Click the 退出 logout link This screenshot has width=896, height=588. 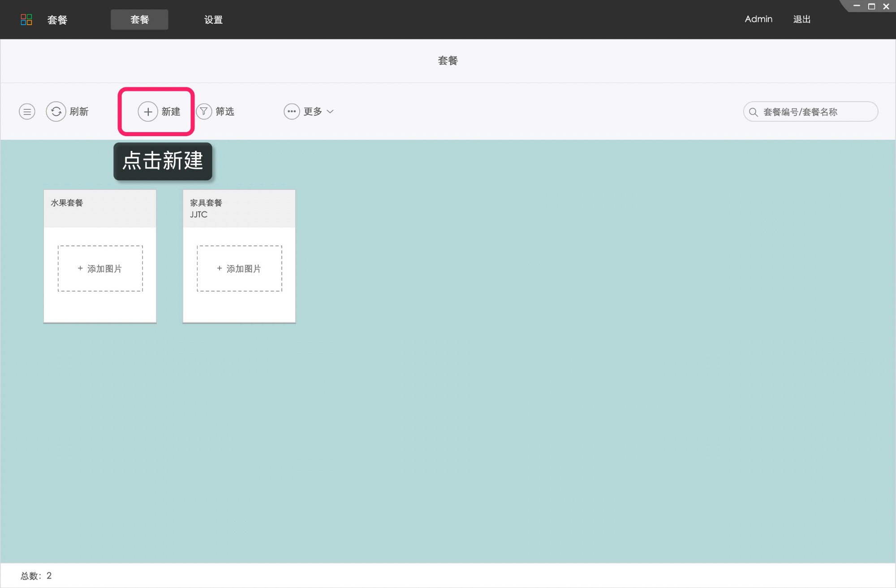[x=801, y=19]
